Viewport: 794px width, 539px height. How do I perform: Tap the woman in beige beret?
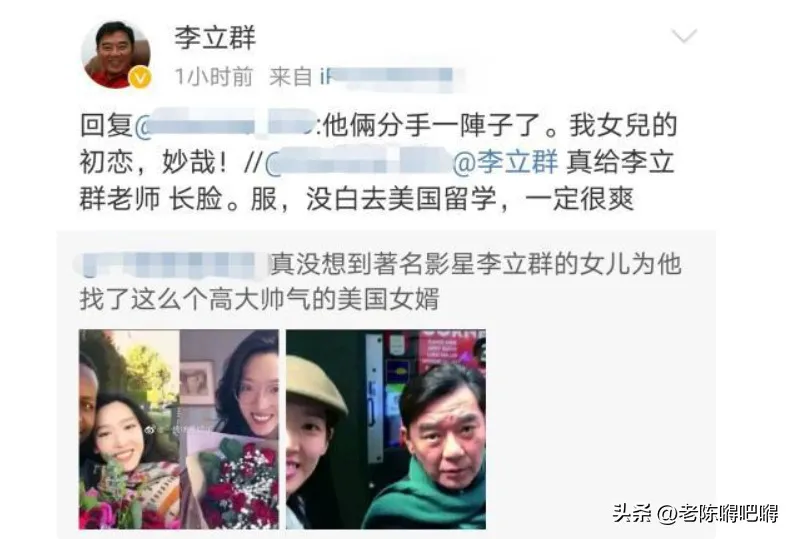pos(314,436)
